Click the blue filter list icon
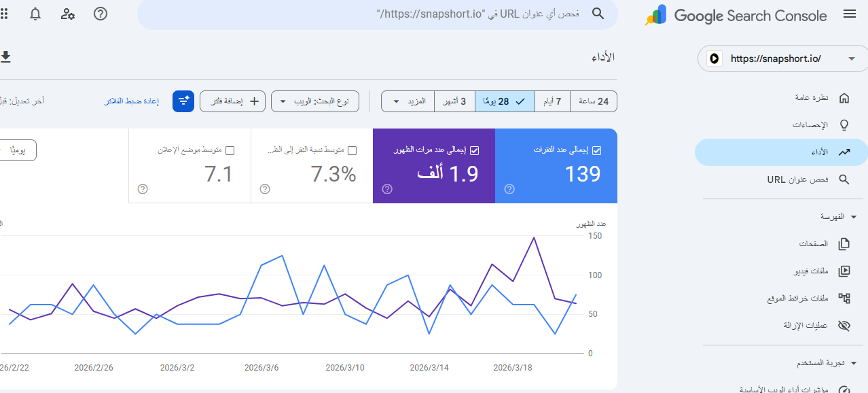 pyautogui.click(x=183, y=101)
